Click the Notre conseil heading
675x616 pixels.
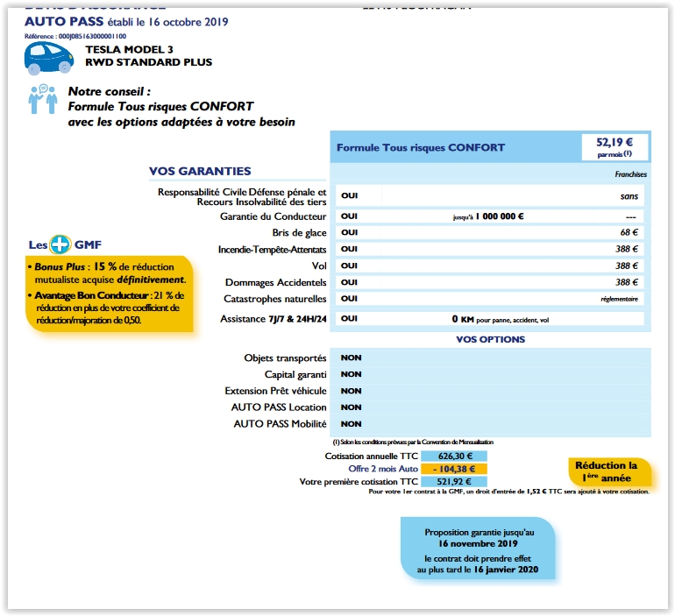[x=110, y=92]
